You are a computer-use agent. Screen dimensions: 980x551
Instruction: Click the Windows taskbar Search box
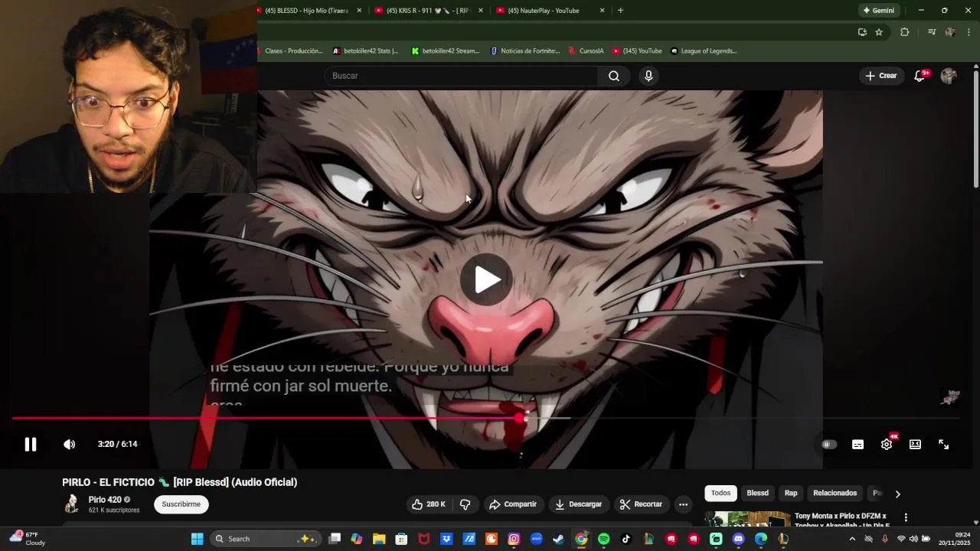(265, 539)
